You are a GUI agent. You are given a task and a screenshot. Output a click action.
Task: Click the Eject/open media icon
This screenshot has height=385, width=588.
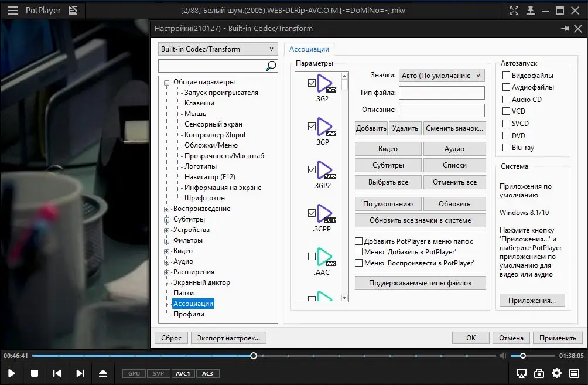103,373
